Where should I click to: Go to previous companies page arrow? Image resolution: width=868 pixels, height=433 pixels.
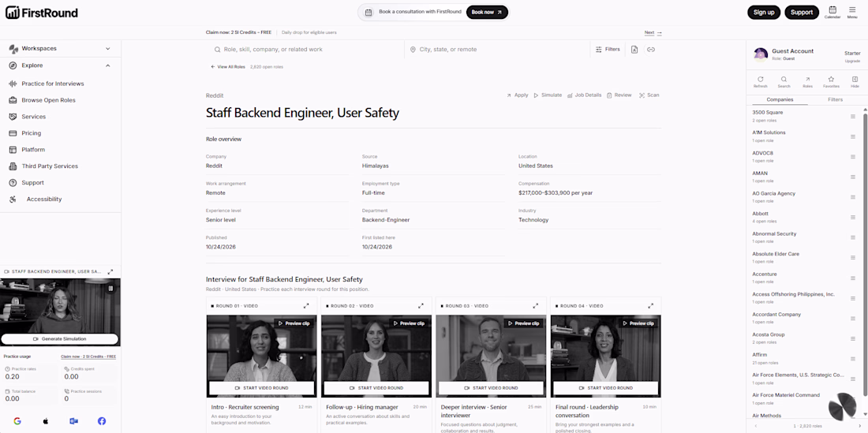(755, 426)
